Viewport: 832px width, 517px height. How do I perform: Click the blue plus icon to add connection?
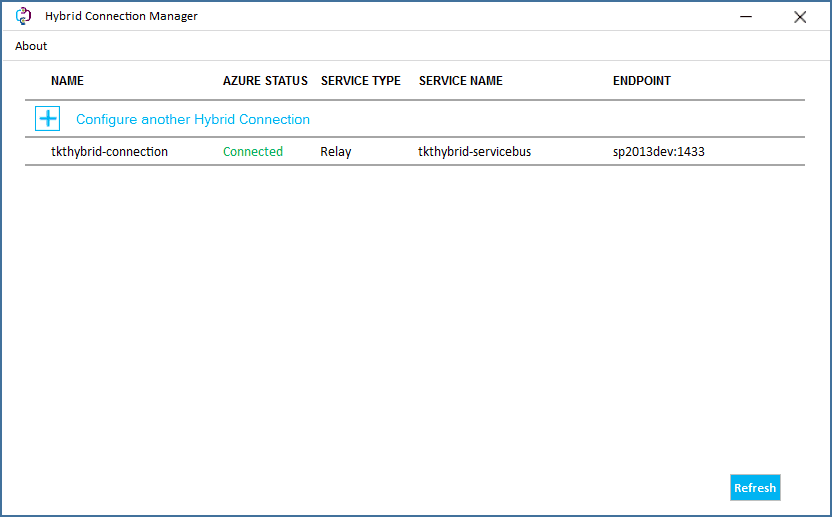click(48, 118)
